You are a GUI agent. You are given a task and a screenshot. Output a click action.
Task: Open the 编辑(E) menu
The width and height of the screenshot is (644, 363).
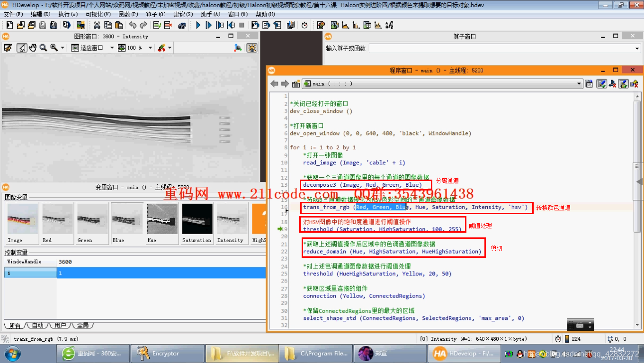point(40,14)
